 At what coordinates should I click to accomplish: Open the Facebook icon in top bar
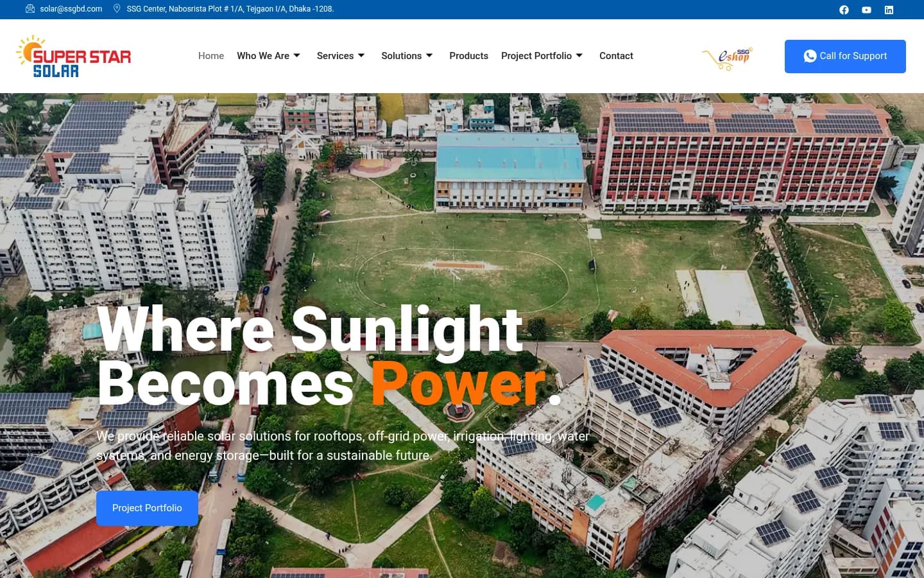[x=844, y=10]
